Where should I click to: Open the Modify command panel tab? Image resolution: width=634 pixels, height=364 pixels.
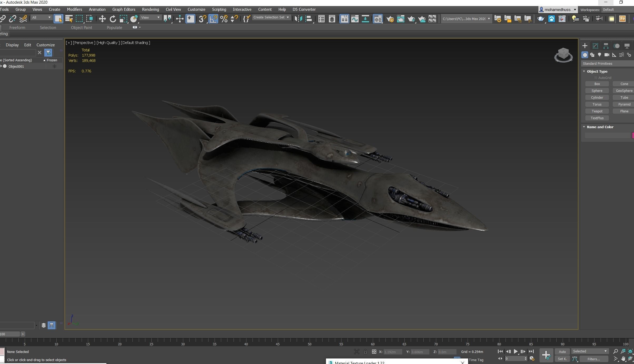coord(595,46)
